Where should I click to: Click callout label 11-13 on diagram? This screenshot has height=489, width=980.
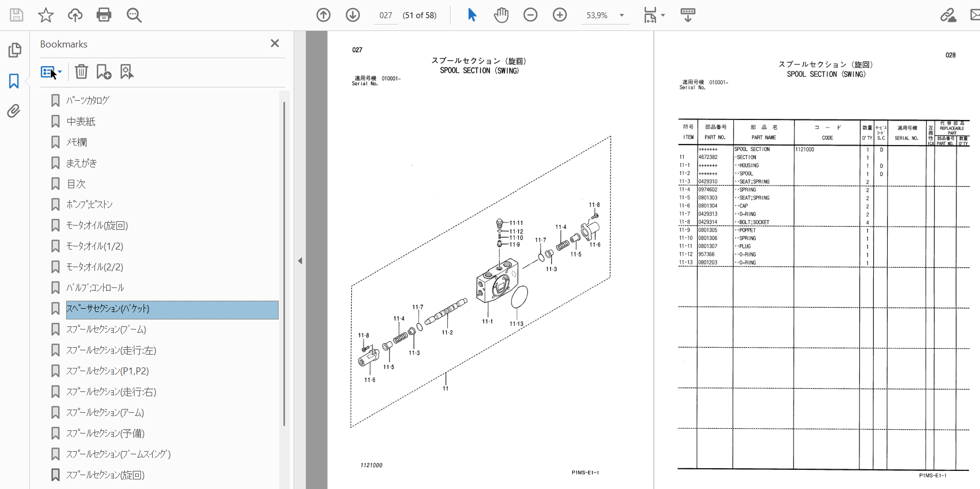pos(516,324)
